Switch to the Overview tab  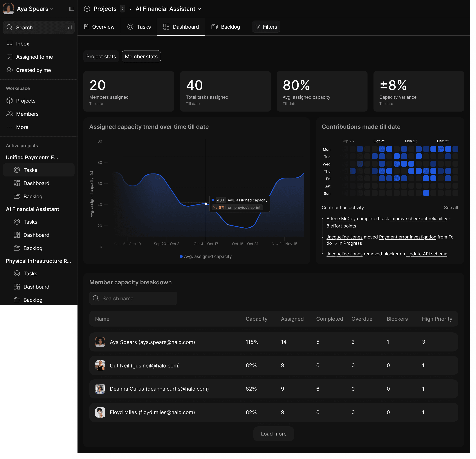pyautogui.click(x=99, y=27)
